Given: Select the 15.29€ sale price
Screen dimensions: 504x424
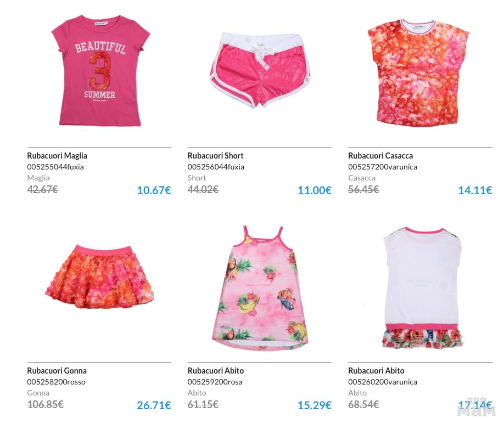Looking at the screenshot, I should 315,405.
